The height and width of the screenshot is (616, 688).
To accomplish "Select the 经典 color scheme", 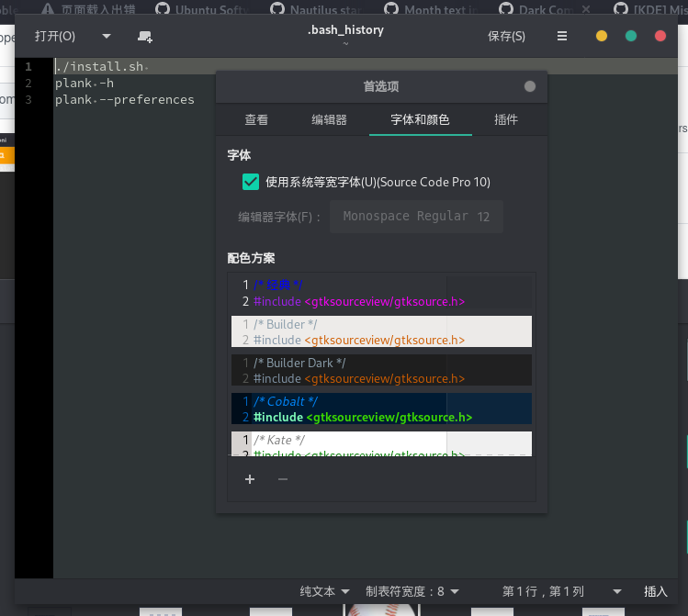I will [x=381, y=293].
